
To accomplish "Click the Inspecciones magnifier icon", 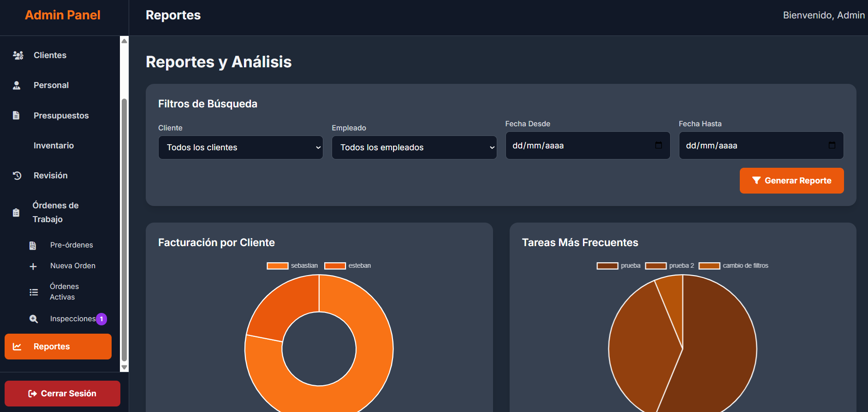I will [x=34, y=319].
